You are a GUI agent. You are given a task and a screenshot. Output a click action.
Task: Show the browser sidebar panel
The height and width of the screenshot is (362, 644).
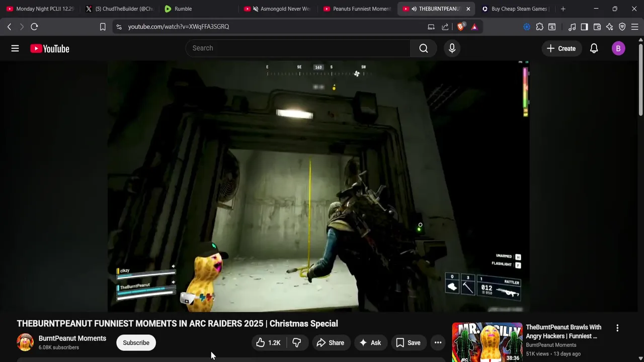[584, 27]
